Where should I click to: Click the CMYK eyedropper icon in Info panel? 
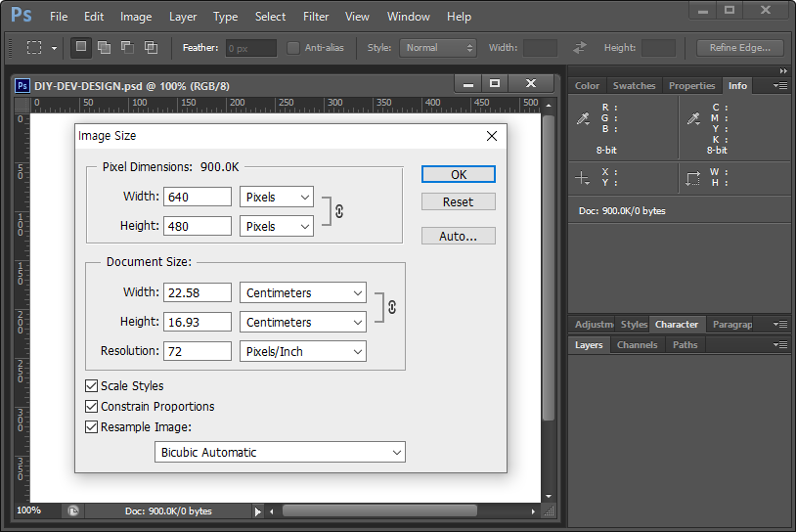pyautogui.click(x=693, y=118)
